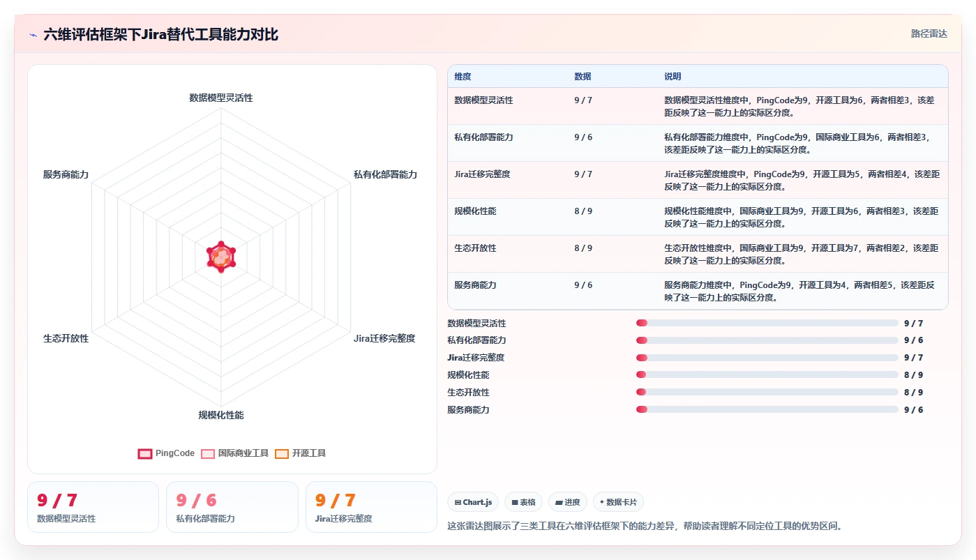
Task: Click the 规模化性能 progress bar
Action: [x=767, y=374]
